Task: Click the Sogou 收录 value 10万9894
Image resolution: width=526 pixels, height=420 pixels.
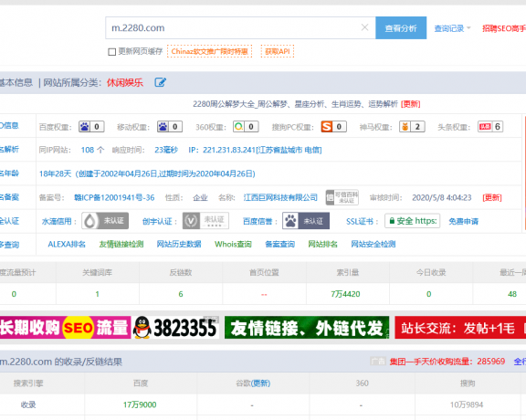Action: [467, 404]
